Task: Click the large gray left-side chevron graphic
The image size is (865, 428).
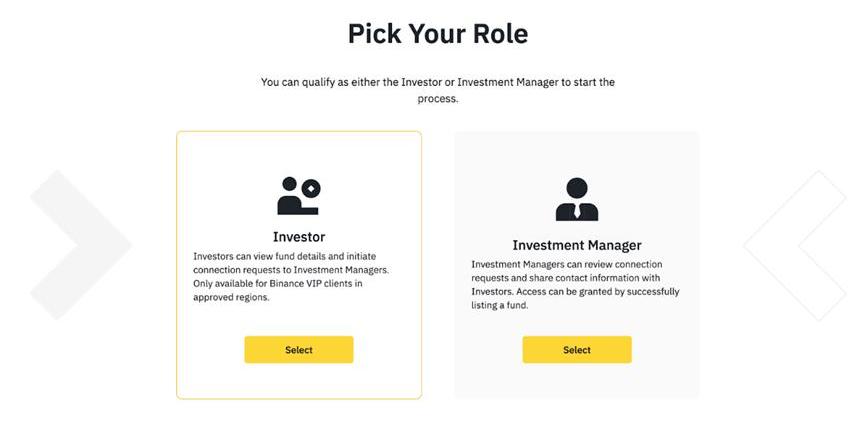Action: (x=78, y=244)
